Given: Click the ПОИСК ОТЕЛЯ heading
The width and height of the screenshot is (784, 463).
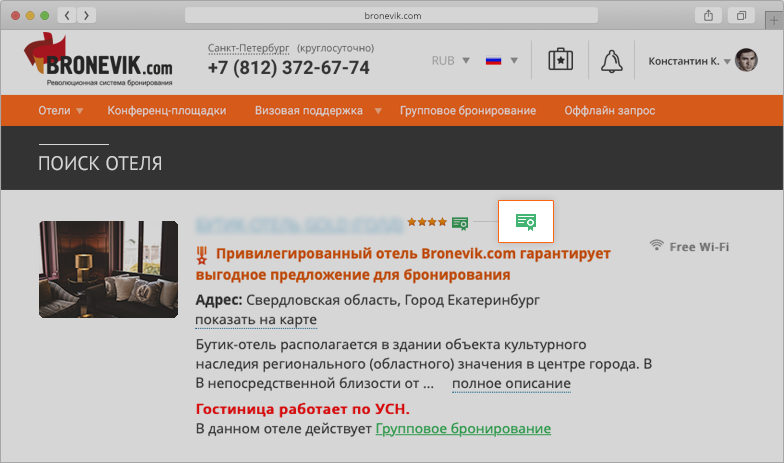Looking at the screenshot, I should click(100, 164).
